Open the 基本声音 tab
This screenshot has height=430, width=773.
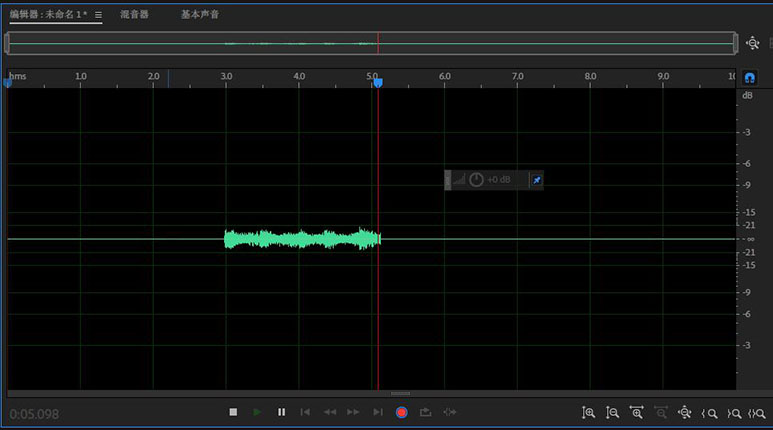[200, 14]
